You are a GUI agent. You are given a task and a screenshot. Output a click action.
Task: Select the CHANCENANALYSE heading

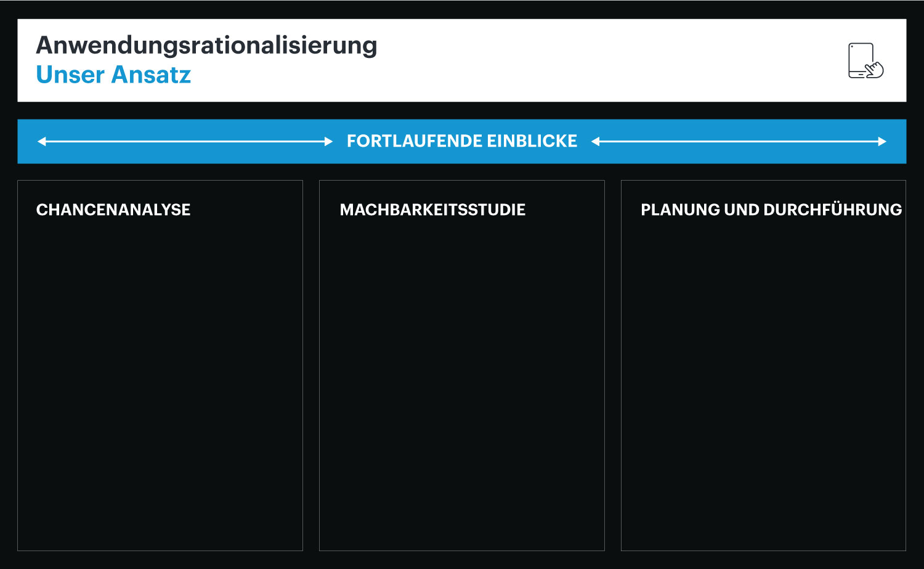(113, 210)
